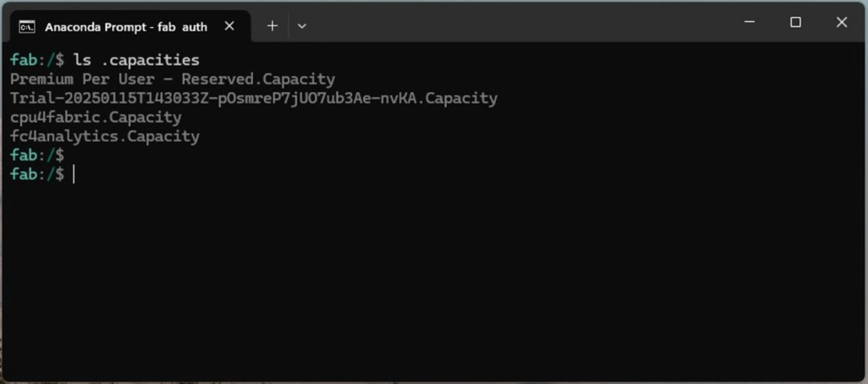
Task: Expand the terminal profiles dropdown chevron
Action: pos(302,26)
